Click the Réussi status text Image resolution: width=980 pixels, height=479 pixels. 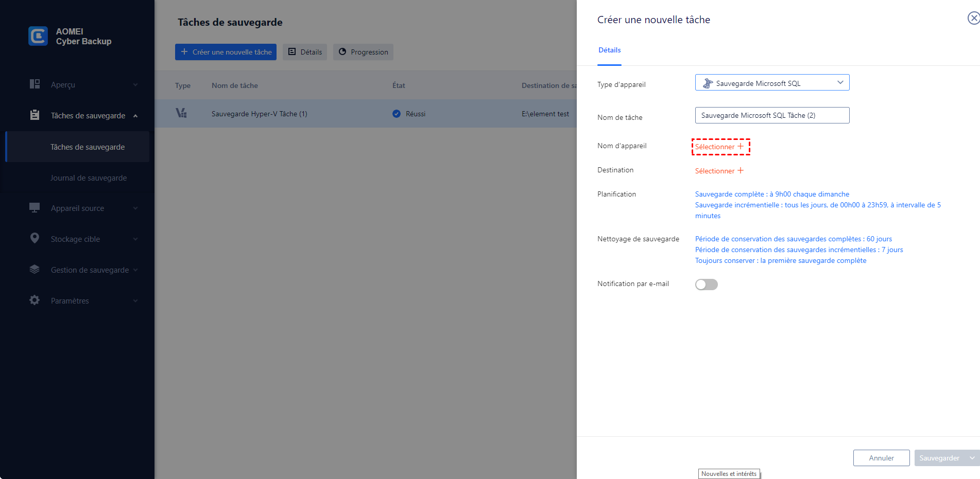[416, 114]
